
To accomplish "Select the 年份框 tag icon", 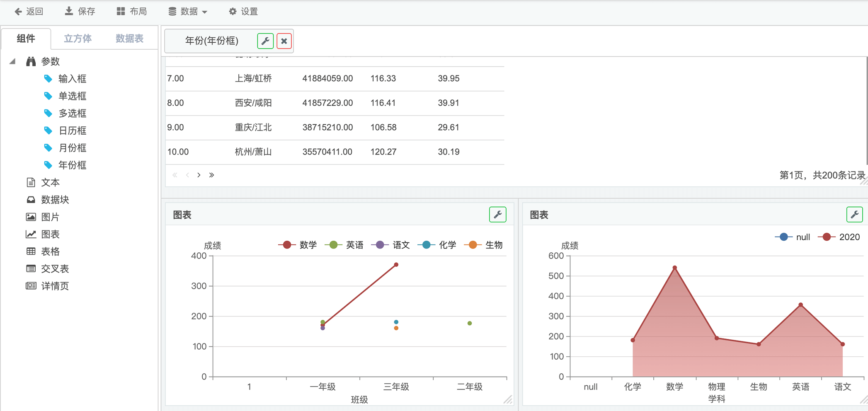I will coord(48,165).
